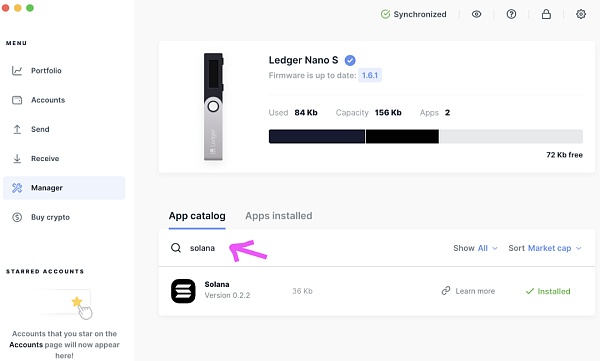Viewport: 600px width, 361px height.
Task: Select the Send arrow icon
Action: point(17,129)
